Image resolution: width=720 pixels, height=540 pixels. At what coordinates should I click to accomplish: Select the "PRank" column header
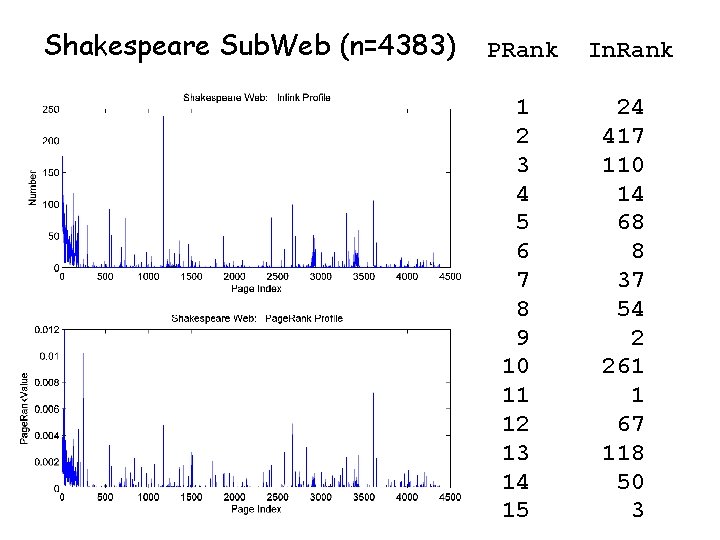[x=522, y=50]
